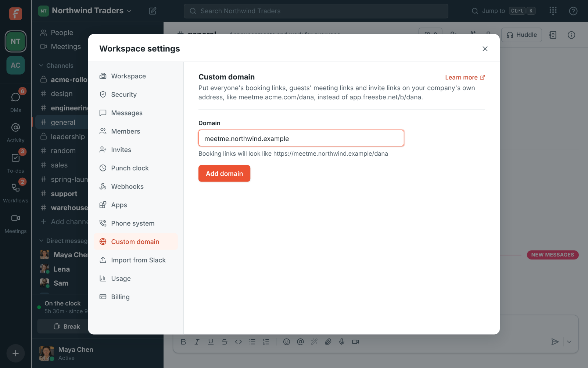Open Import from Slack settings
588x368 pixels.
click(x=136, y=260)
